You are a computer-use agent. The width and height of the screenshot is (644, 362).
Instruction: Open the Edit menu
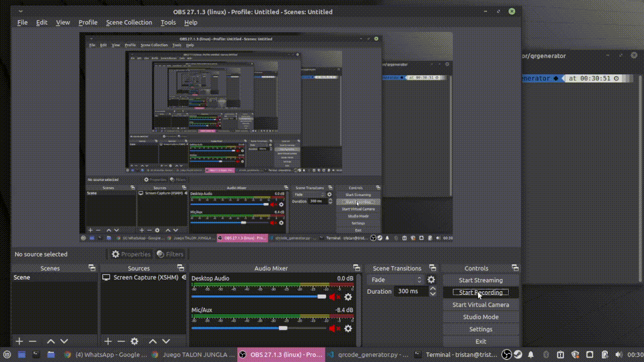point(42,22)
